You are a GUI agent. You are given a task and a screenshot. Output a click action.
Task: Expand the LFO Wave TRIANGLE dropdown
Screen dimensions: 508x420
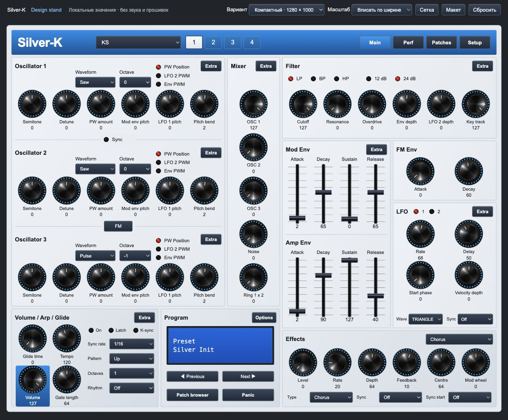tap(425, 319)
